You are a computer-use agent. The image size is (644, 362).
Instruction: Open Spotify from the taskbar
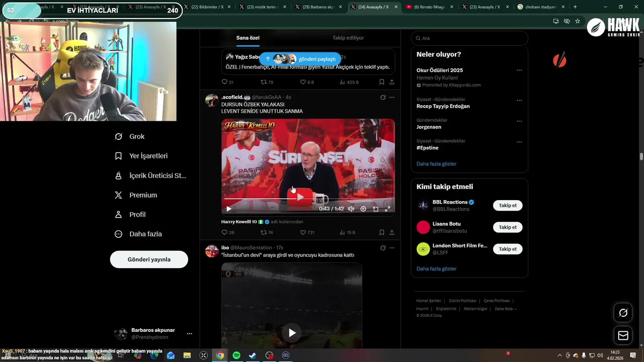pyautogui.click(x=236, y=355)
